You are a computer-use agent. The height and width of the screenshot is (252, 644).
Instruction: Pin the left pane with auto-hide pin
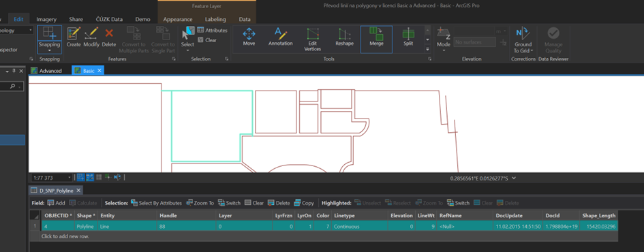14,71
